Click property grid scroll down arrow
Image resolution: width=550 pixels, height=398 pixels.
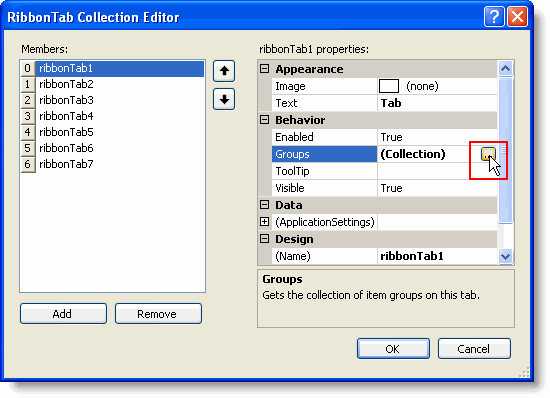pos(505,256)
